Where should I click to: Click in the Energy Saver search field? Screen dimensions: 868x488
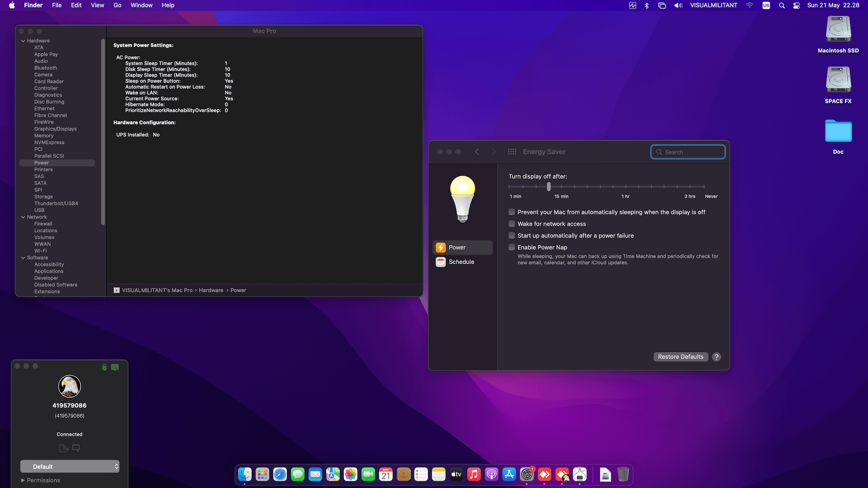pos(688,152)
